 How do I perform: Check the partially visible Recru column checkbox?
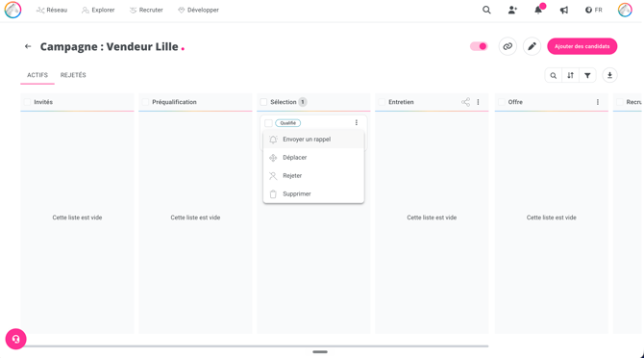pyautogui.click(x=620, y=102)
